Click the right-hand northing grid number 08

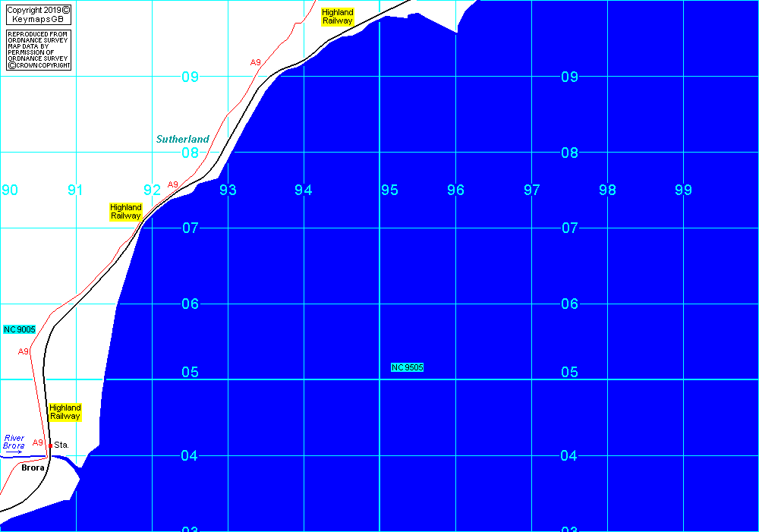(569, 153)
